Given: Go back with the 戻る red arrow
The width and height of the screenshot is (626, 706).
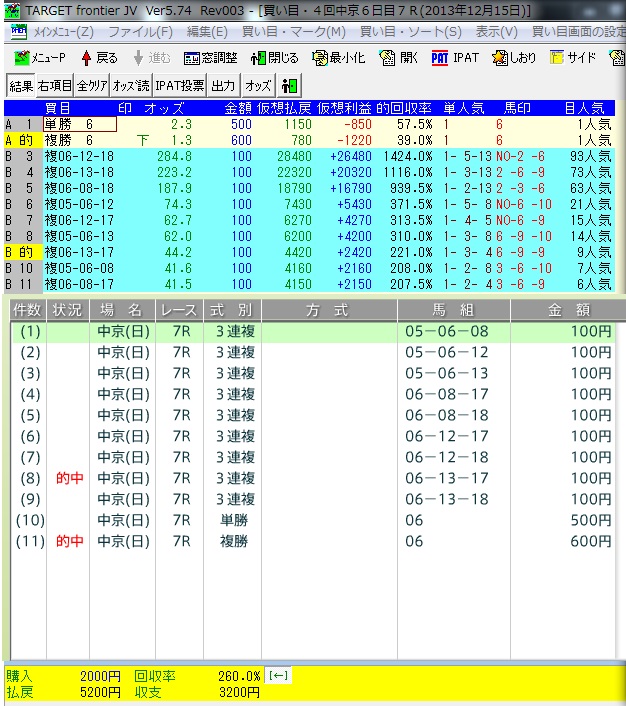Looking at the screenshot, I should coord(99,58).
